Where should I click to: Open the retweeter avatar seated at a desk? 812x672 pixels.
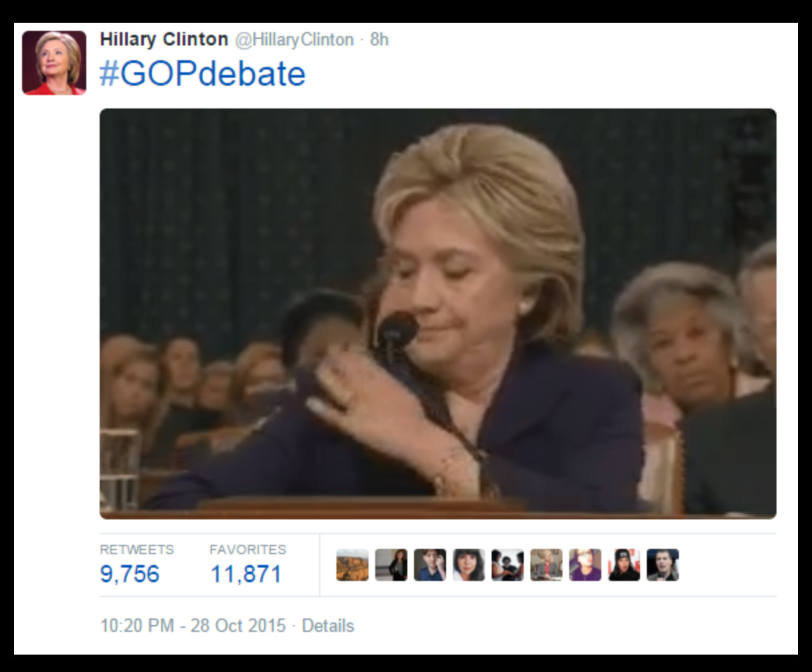click(x=546, y=565)
